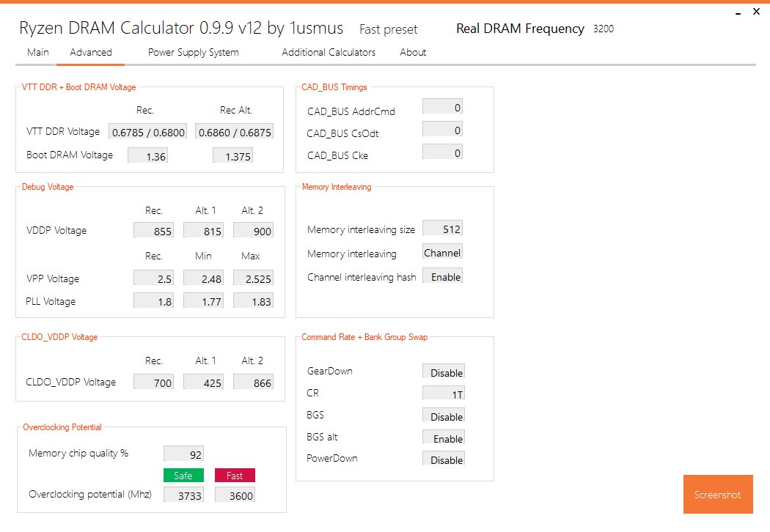Click VPP Voltage Rec. value 2.5
The width and height of the screenshot is (770, 532).
pos(153,278)
